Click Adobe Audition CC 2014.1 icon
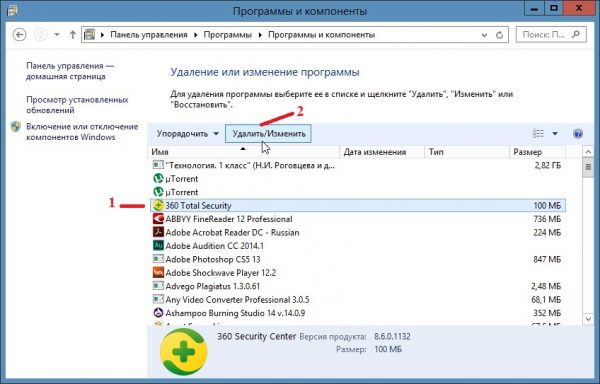Image resolution: width=600 pixels, height=384 pixels. pos(158,246)
